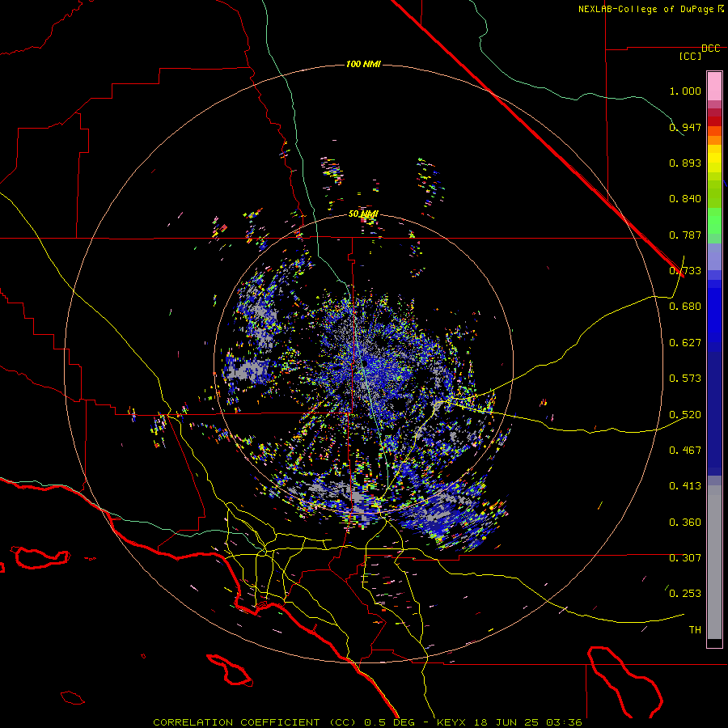Click the 0.467 scale value

(x=685, y=451)
